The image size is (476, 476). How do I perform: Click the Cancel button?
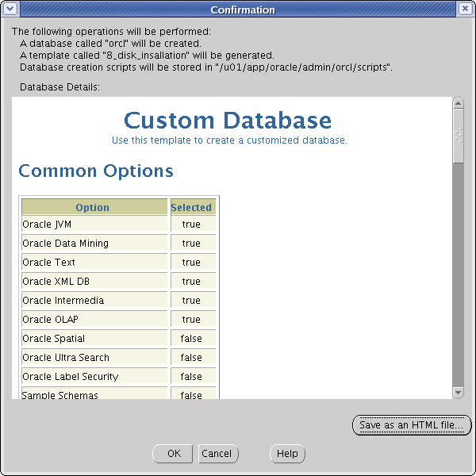(x=218, y=454)
